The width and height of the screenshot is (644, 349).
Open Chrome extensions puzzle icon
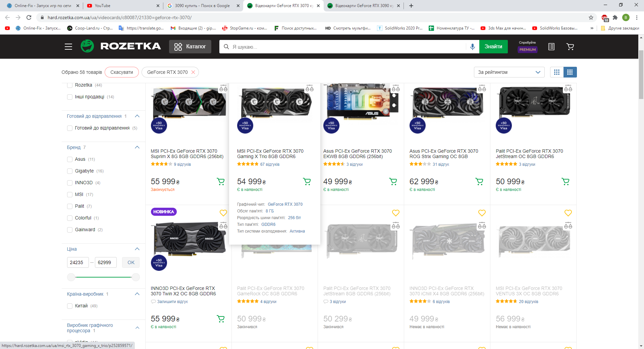point(615,17)
